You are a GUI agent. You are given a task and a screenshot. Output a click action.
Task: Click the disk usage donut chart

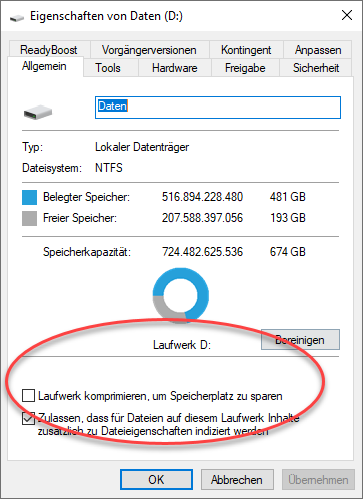pos(181,295)
